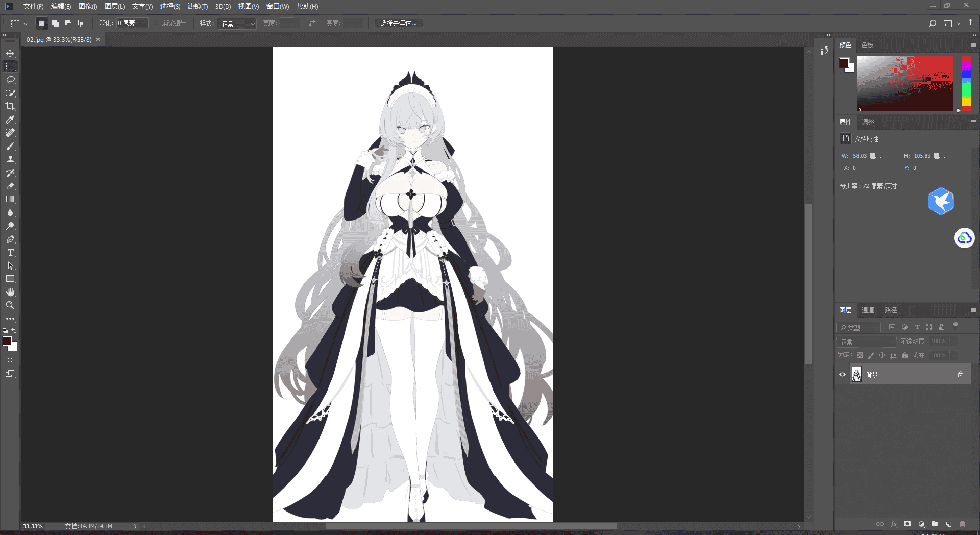The image size is (980, 535).
Task: Add a layer mask icon
Action: pyautogui.click(x=907, y=524)
